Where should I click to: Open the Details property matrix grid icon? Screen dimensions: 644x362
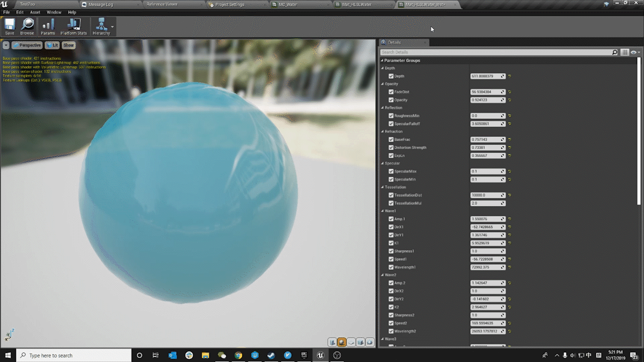tap(624, 52)
